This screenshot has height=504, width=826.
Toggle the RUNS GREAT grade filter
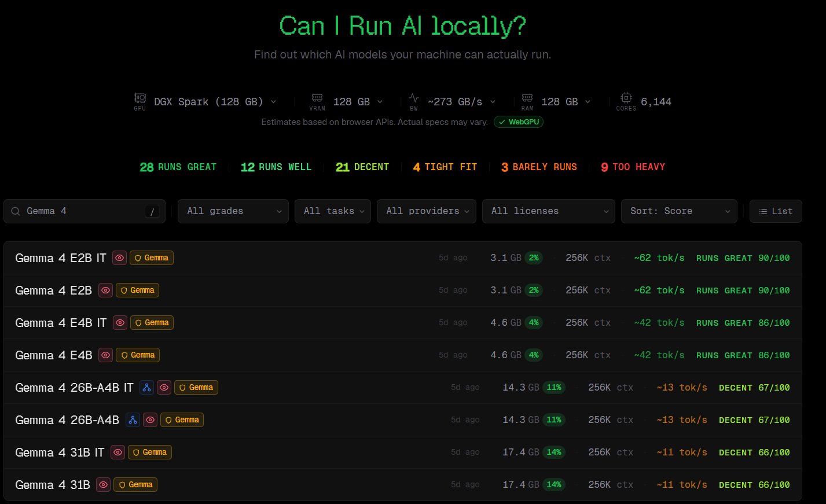coord(178,167)
